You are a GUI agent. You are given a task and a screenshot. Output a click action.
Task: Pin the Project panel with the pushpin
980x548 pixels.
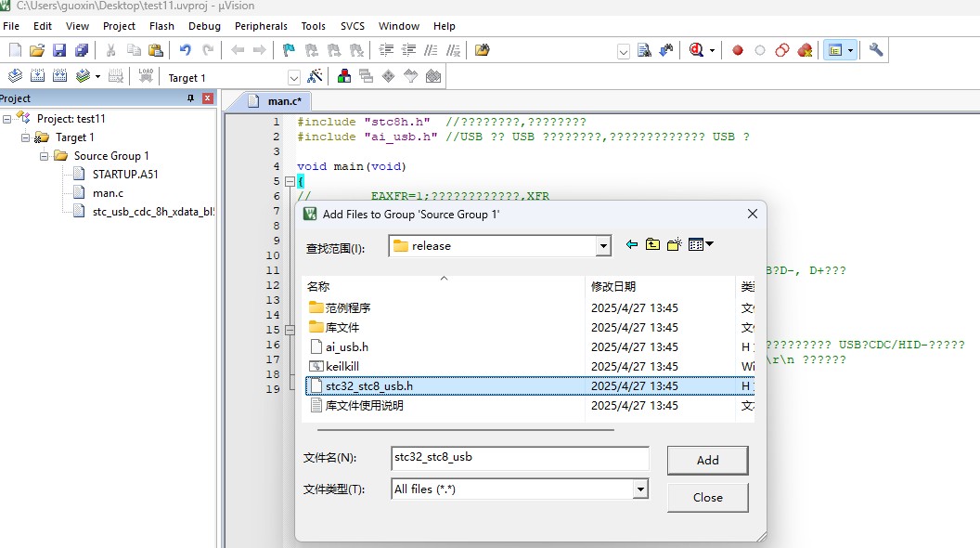point(190,98)
